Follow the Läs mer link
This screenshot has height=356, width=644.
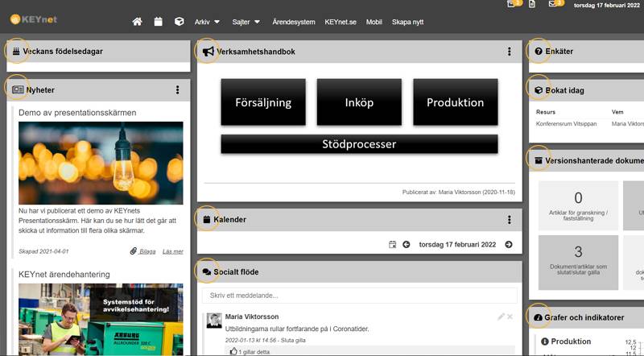pos(173,251)
